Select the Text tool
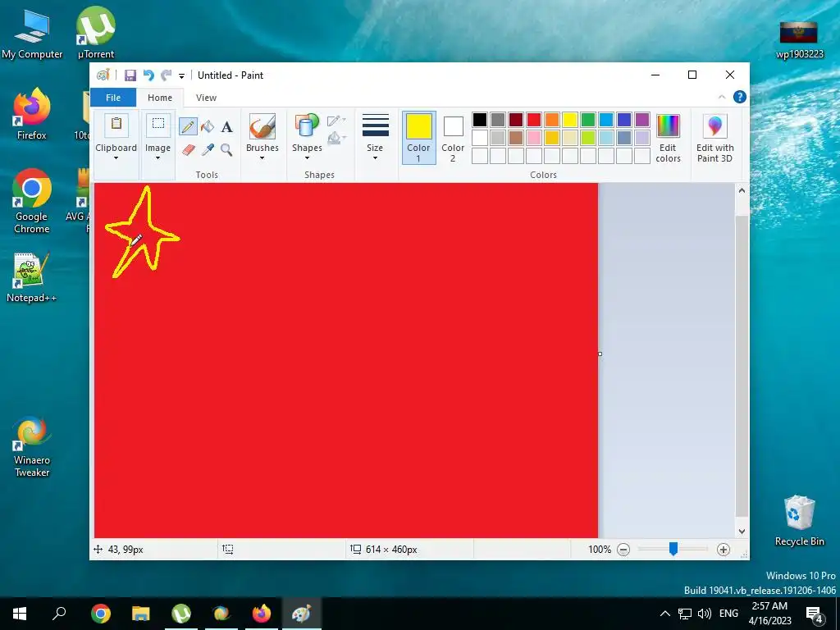 tap(227, 127)
